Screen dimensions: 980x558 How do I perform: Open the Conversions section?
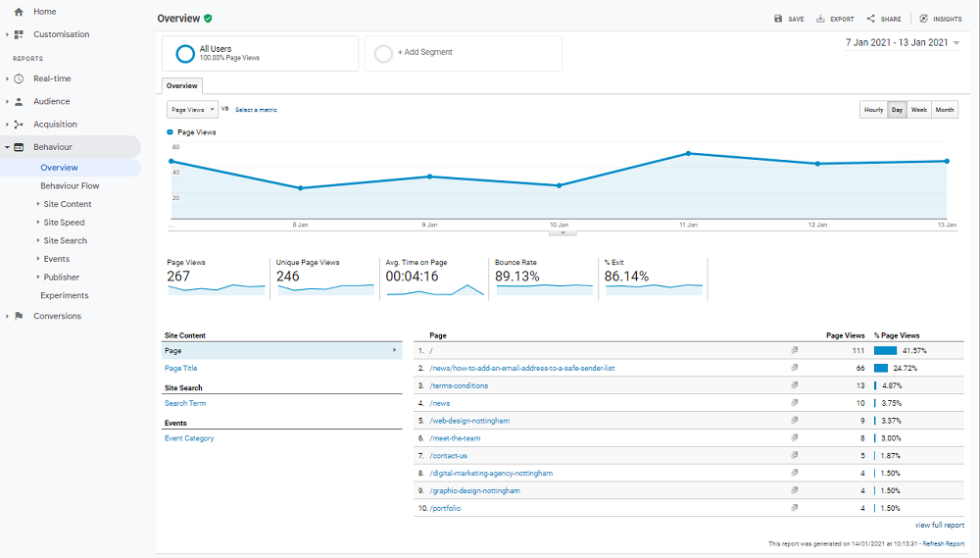(x=58, y=316)
